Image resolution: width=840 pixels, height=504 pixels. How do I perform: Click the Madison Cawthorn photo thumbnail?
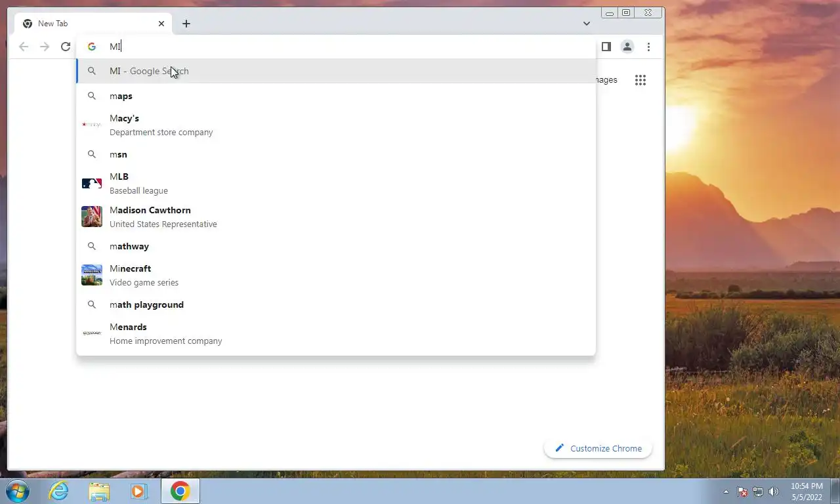click(x=92, y=217)
